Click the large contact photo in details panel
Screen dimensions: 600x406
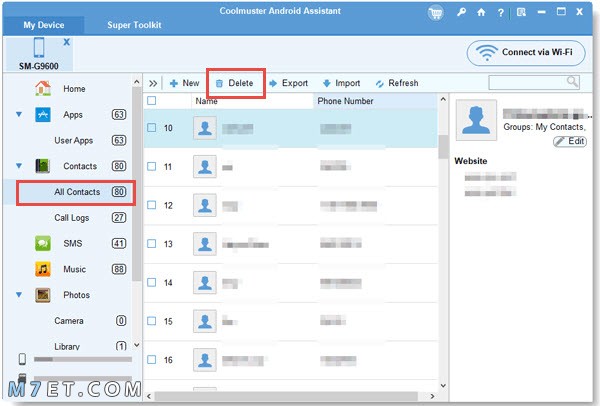coord(476,120)
